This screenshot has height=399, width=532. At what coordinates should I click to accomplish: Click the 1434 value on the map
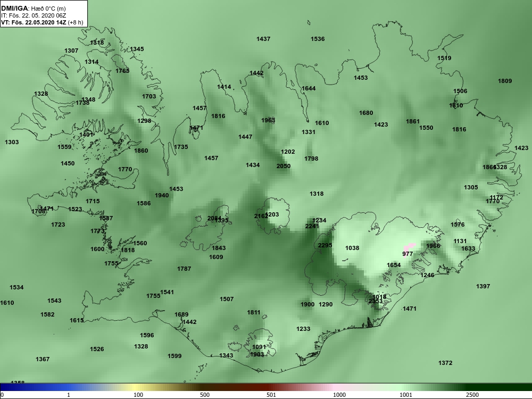tap(253, 165)
